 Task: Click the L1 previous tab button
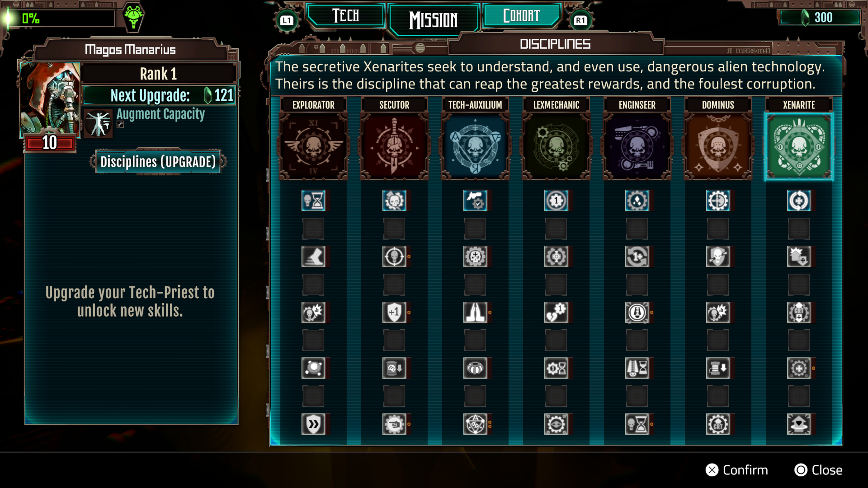(287, 20)
